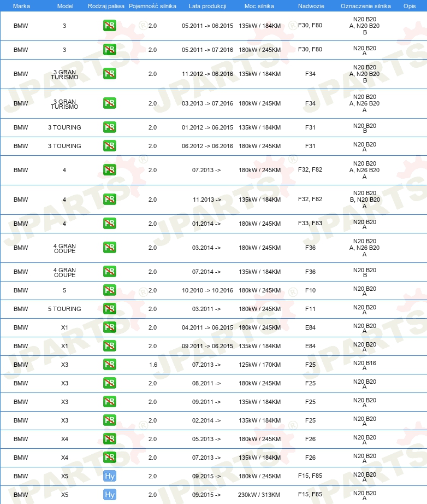Select the N20 B16 A engine code
This screenshot has width=427, height=504.
click(x=365, y=366)
